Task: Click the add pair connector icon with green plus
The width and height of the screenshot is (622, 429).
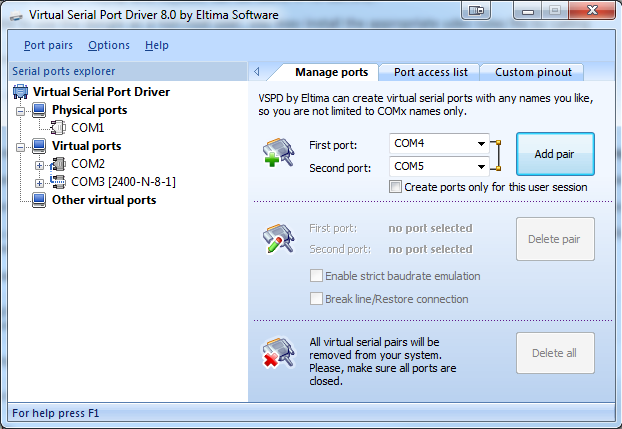Action: (278, 153)
